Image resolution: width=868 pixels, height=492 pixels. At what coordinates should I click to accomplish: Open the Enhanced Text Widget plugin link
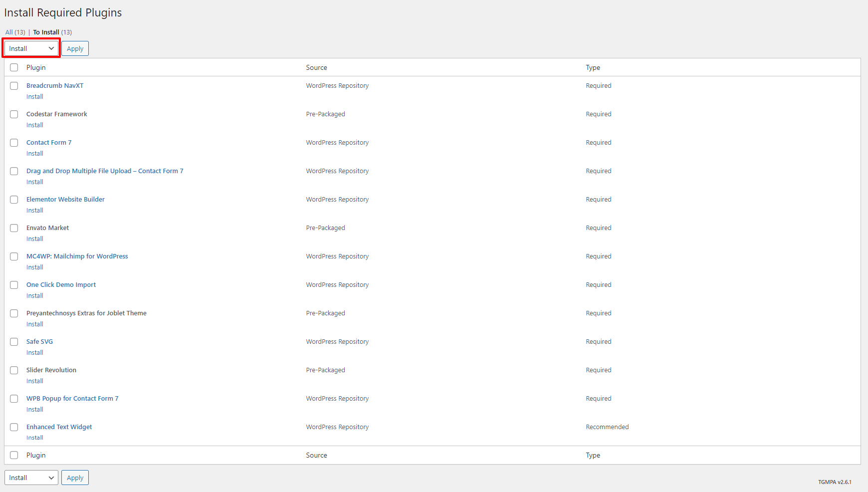(59, 427)
